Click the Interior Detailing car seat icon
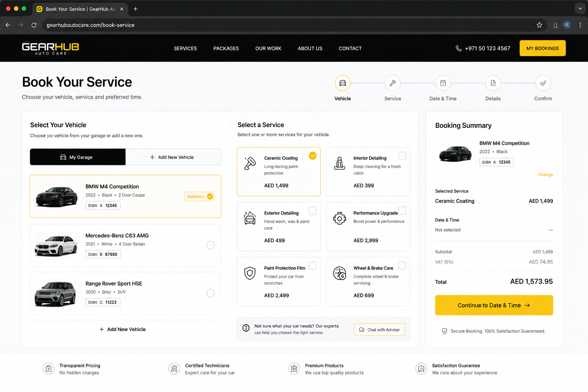The width and height of the screenshot is (588, 392). tap(340, 163)
